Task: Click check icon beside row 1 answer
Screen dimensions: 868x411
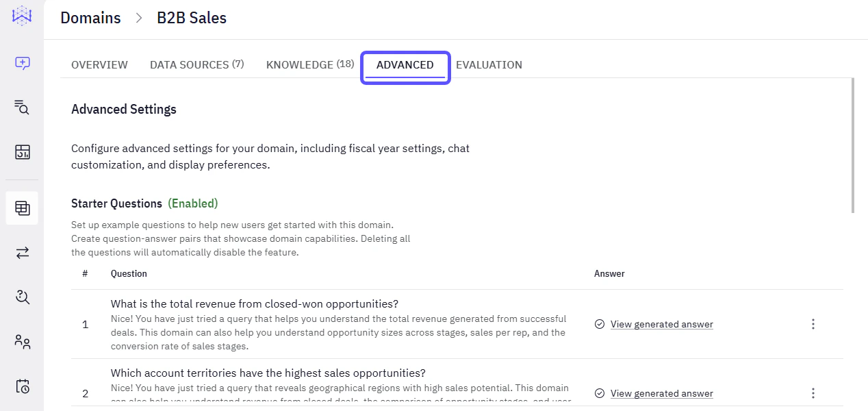Action: tap(600, 324)
